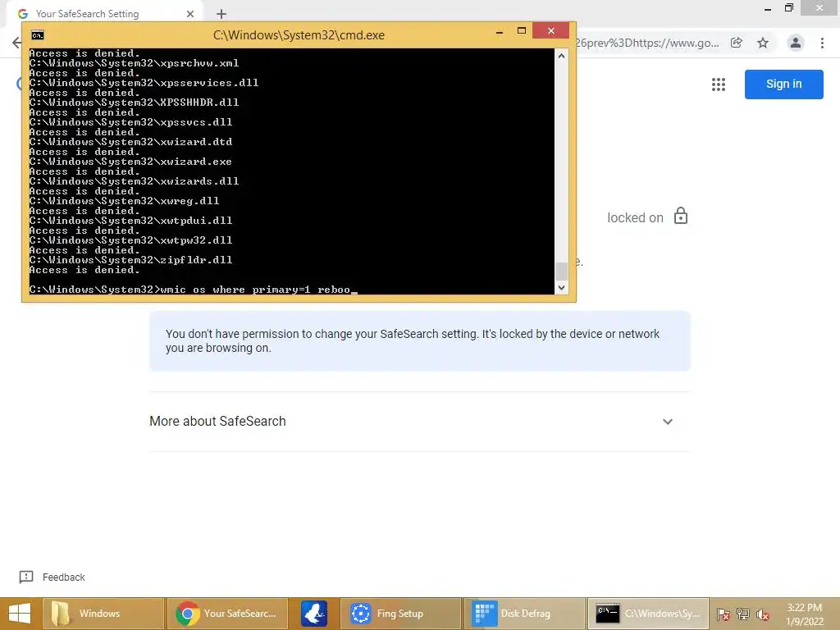Screen dimensions: 840x630
Task: Click muted volume tray icon
Action: tap(762, 614)
